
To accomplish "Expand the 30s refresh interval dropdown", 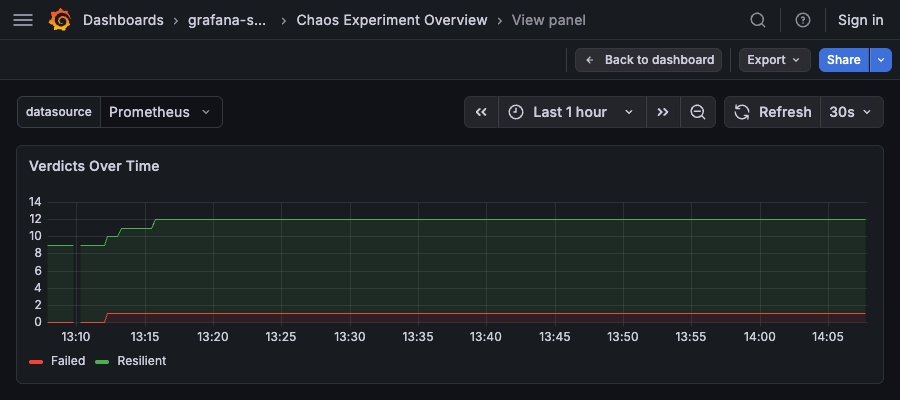I will [x=852, y=112].
